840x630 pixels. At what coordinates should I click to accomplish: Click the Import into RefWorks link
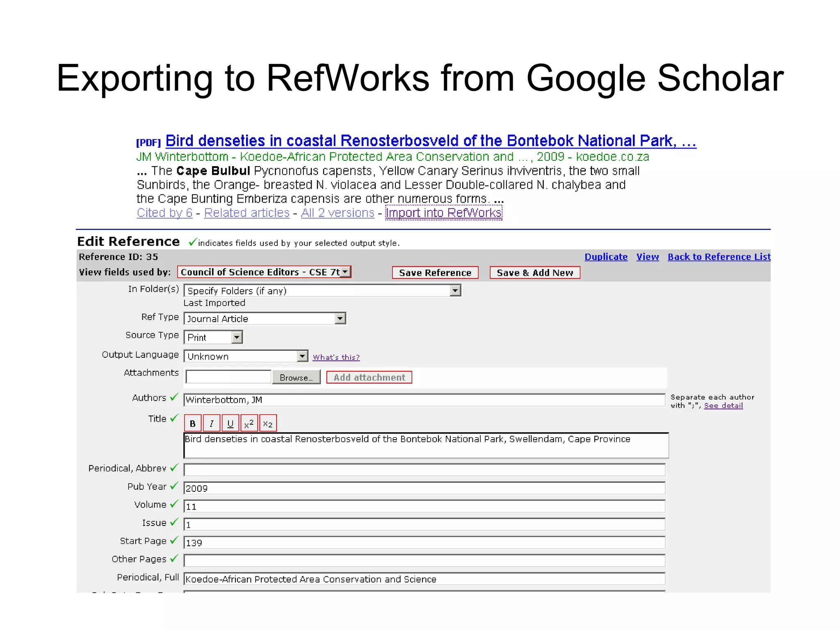[444, 212]
